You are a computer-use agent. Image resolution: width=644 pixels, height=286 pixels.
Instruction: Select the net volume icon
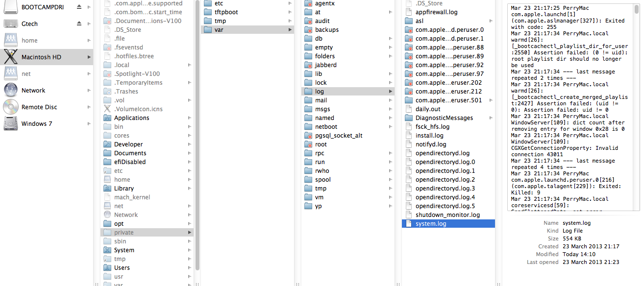coord(11,73)
